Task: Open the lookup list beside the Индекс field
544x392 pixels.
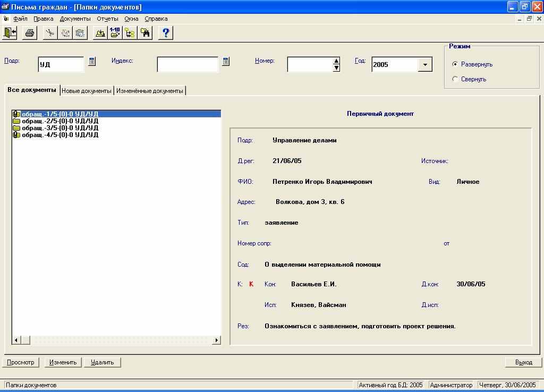Action: (x=226, y=62)
